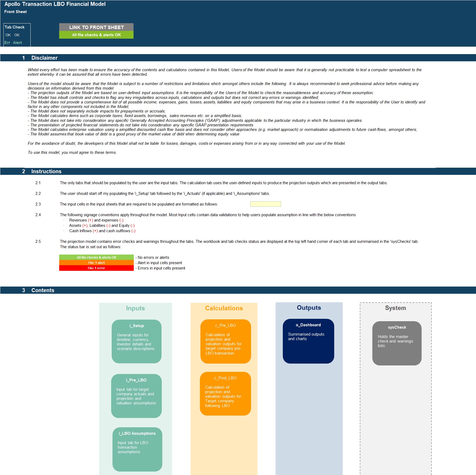Select the Disclaimer section header
The height and width of the screenshot is (475, 476).
pyautogui.click(x=238, y=58)
